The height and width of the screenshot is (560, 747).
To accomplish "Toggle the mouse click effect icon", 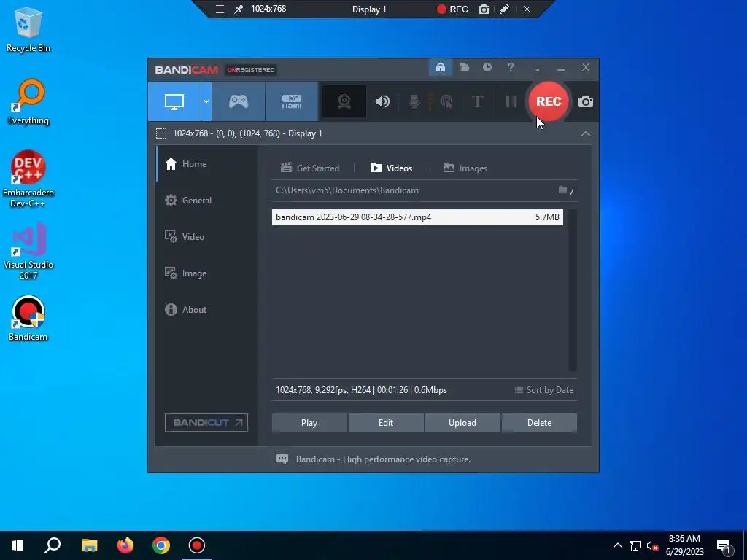I will [x=446, y=101].
